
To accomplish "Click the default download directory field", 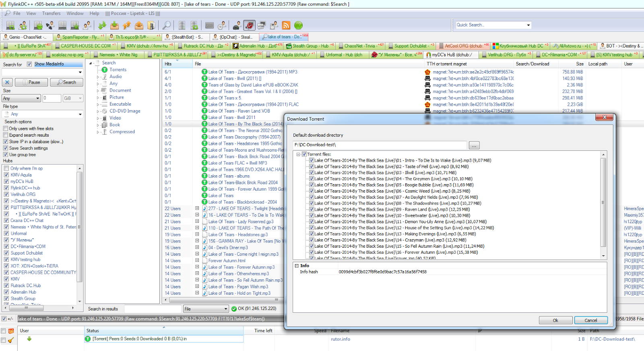I will click(380, 145).
